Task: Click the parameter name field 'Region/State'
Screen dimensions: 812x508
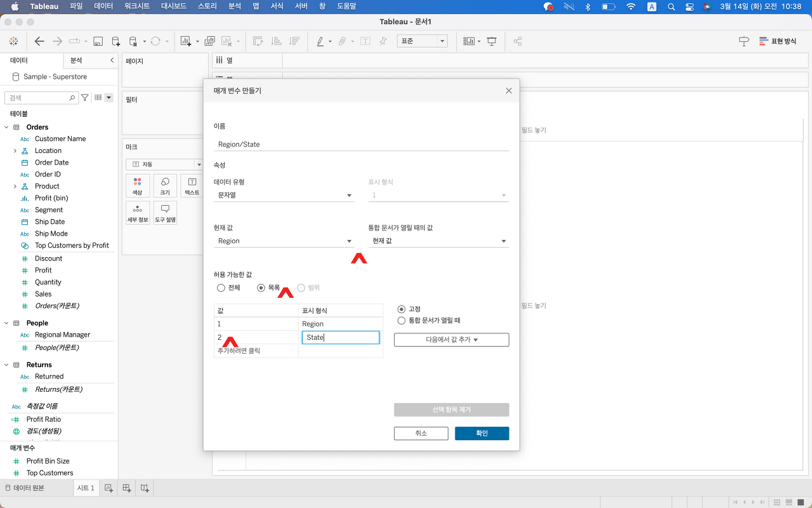Action: pos(361,144)
